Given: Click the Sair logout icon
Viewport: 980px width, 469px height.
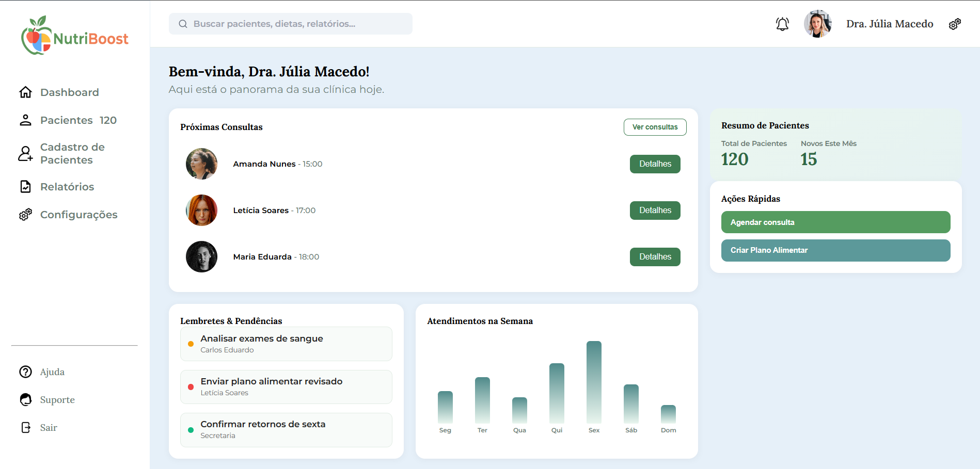Looking at the screenshot, I should tap(25, 428).
